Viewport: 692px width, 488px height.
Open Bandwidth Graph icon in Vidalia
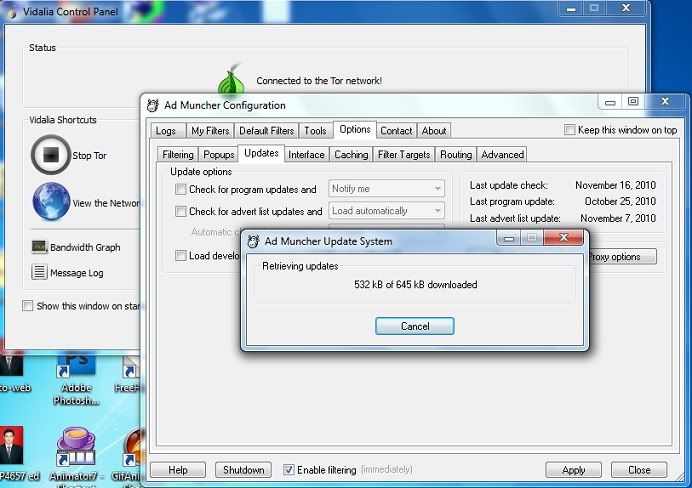(x=39, y=247)
